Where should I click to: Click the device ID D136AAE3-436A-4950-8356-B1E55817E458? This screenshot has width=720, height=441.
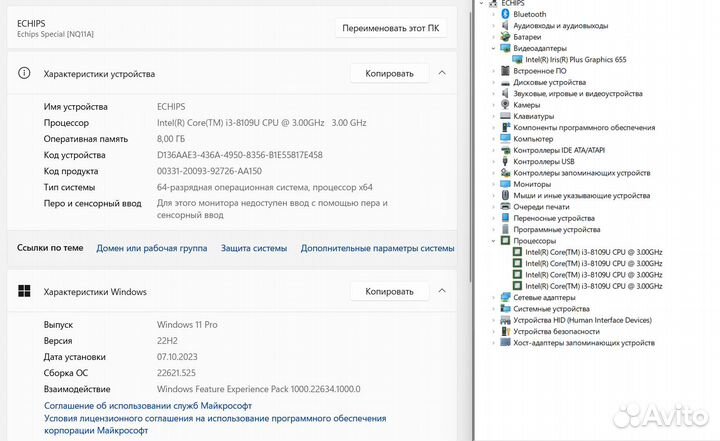(240, 155)
